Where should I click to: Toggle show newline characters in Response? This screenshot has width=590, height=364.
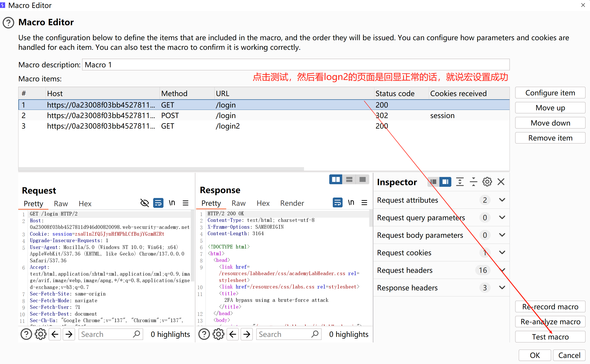coord(351,202)
